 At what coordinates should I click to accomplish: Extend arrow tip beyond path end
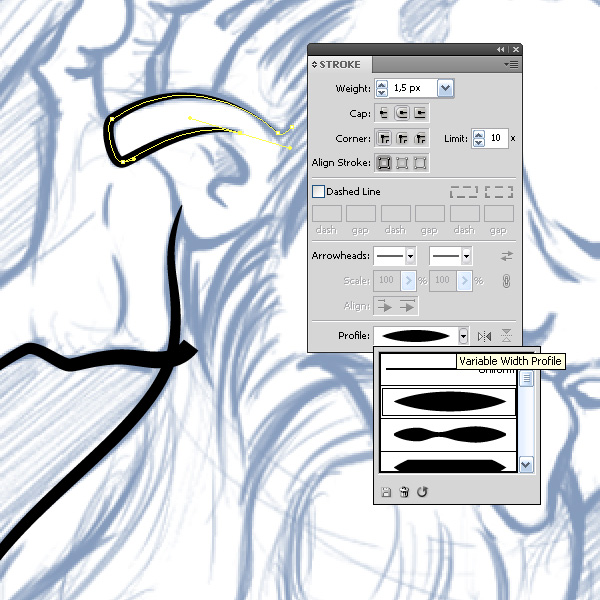(385, 307)
